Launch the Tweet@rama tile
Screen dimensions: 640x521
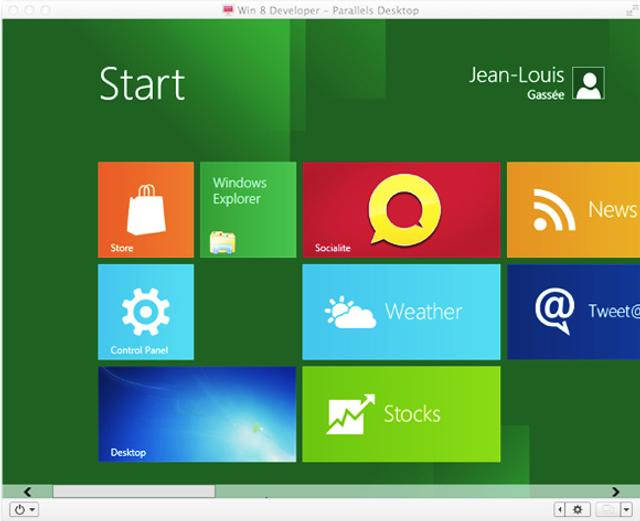pos(573,312)
